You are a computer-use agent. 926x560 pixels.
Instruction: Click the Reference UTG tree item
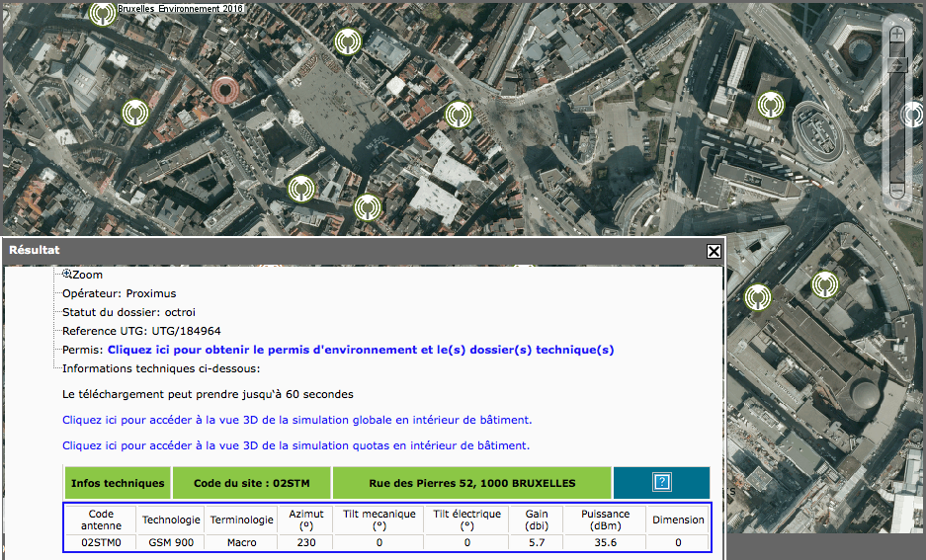tap(141, 331)
